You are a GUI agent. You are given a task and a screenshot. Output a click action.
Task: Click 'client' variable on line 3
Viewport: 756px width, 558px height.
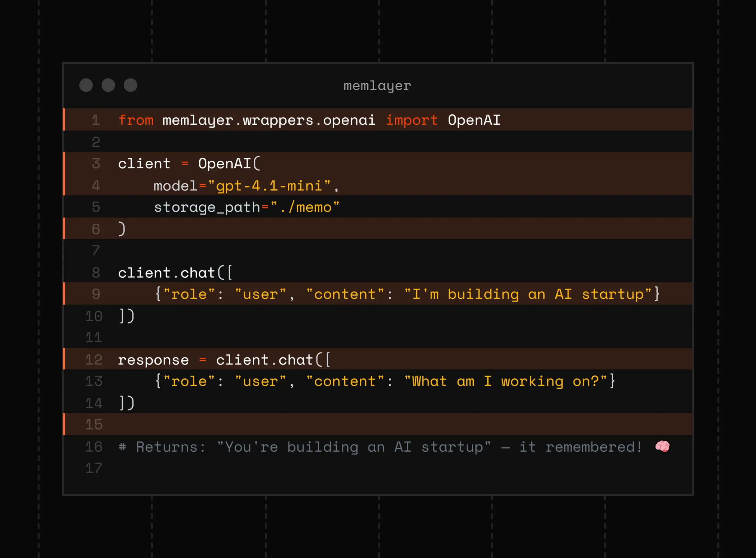pos(144,164)
